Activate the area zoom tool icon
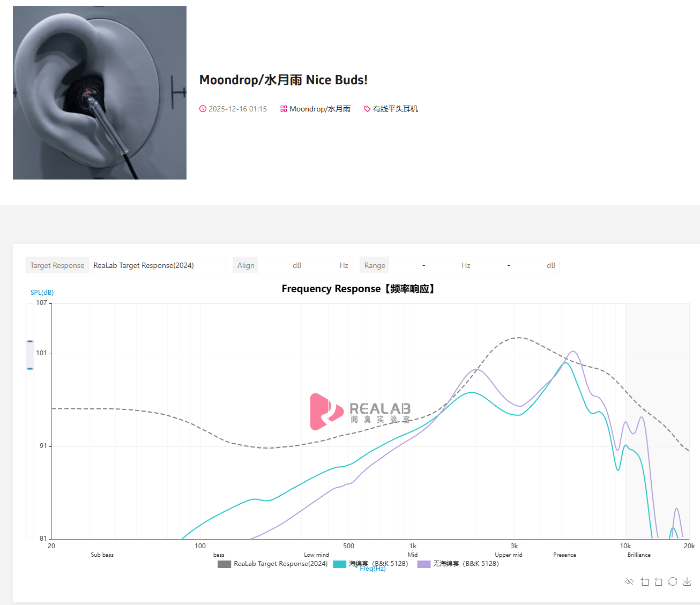This screenshot has width=700, height=605. click(x=644, y=581)
